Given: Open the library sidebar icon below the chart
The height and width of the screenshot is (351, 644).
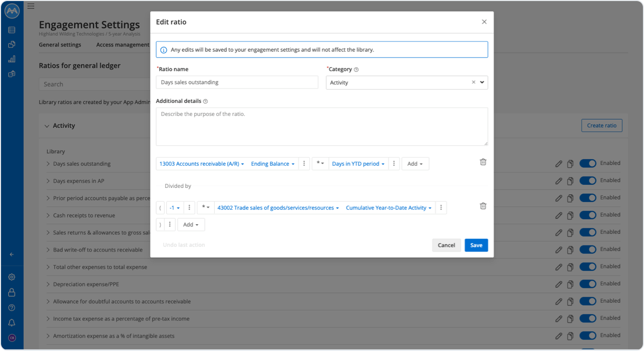Looking at the screenshot, I should 12,74.
